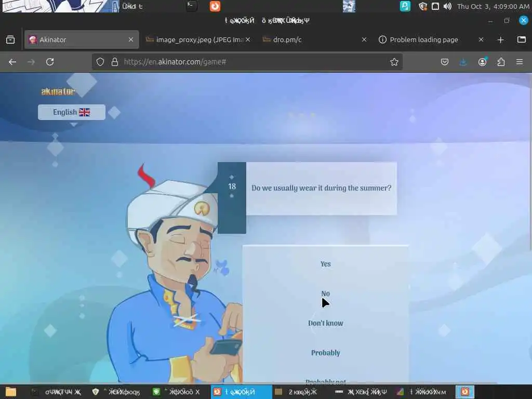Switch to the active Firefox taskbar entry

[241, 392]
